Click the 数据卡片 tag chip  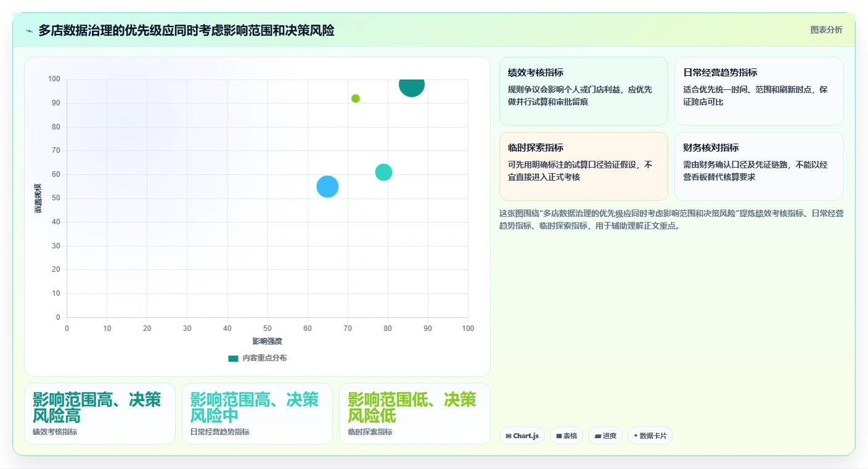click(650, 436)
